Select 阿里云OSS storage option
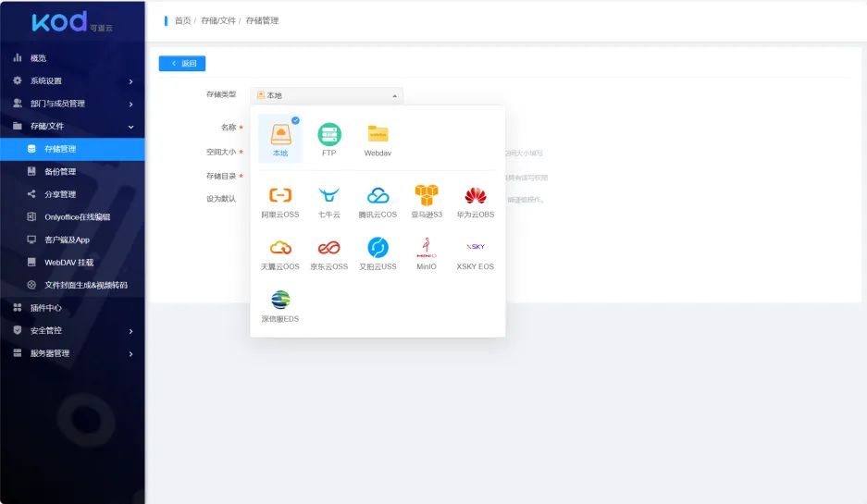This screenshot has width=867, height=504. (280, 202)
